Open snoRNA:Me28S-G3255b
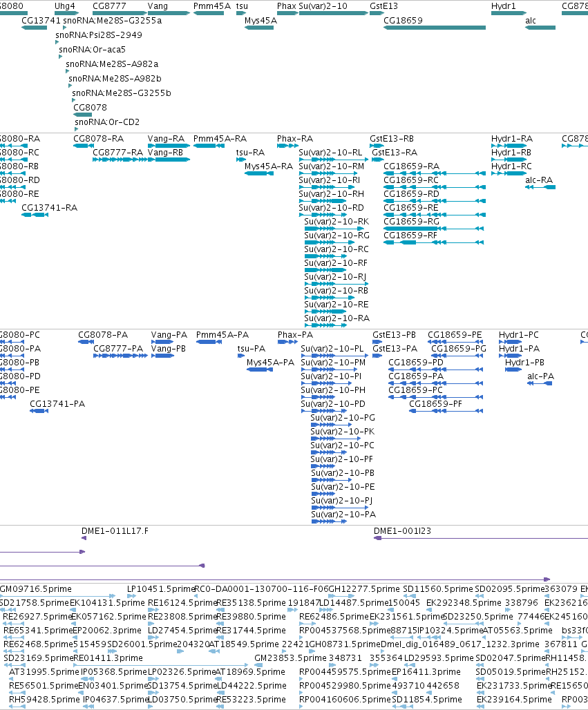The width and height of the screenshot is (588, 710). coord(122,93)
